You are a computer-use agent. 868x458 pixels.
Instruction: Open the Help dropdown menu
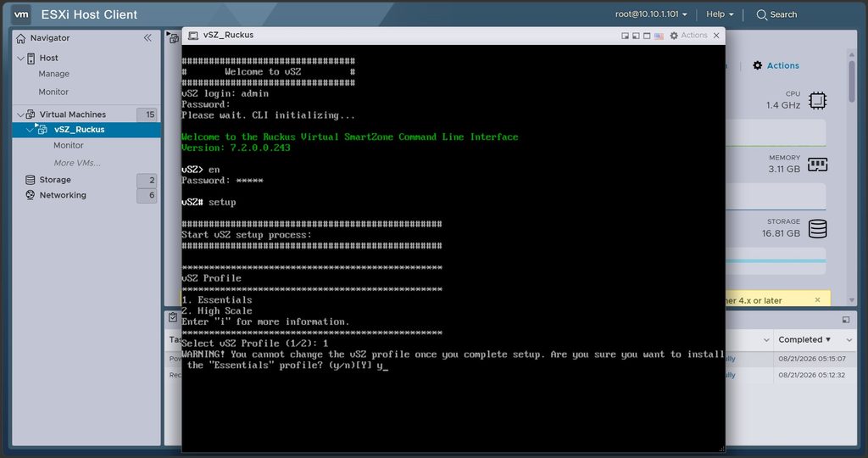point(720,14)
